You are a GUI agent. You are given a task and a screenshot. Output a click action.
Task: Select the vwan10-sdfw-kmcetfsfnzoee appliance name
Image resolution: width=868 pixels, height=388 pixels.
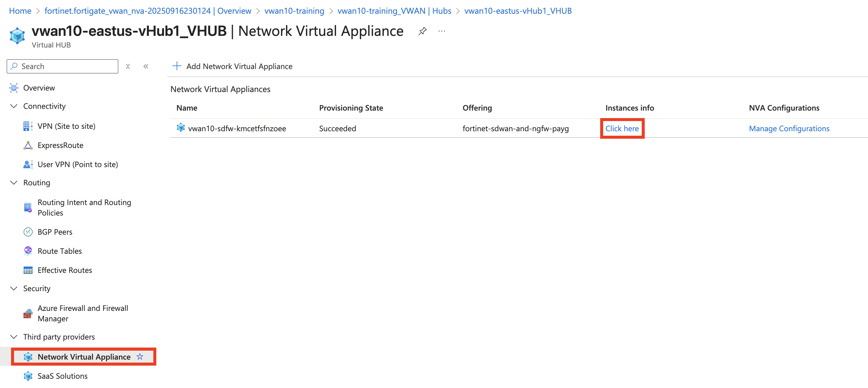pyautogui.click(x=237, y=129)
